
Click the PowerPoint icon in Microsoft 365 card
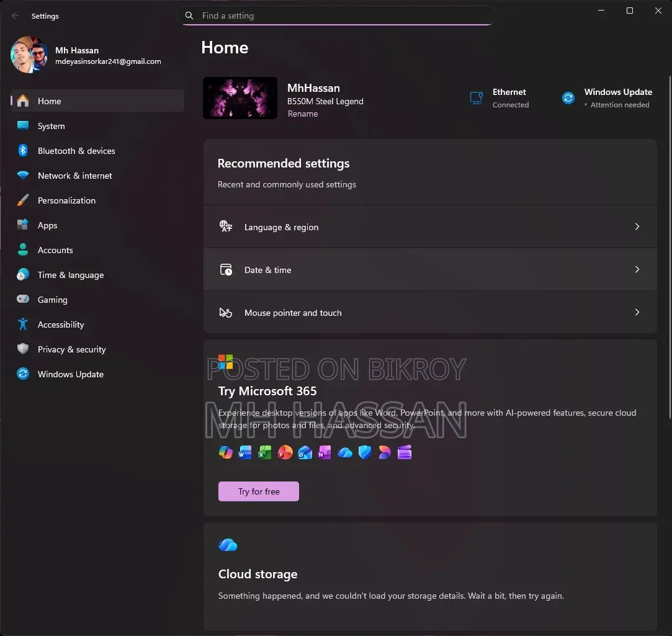click(285, 452)
